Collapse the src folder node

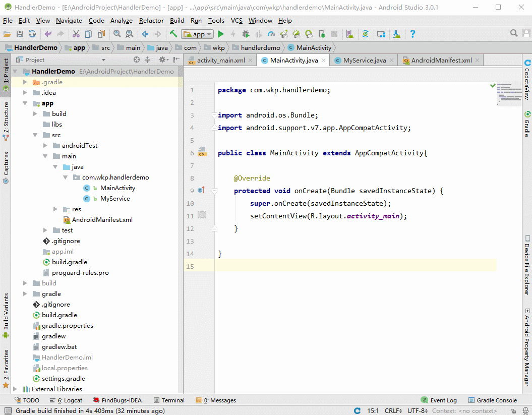click(35, 135)
